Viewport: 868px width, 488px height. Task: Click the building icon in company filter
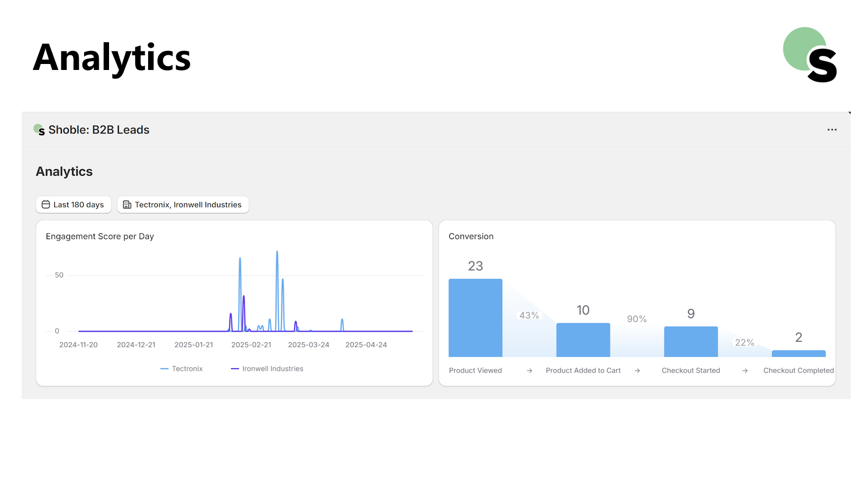127,204
